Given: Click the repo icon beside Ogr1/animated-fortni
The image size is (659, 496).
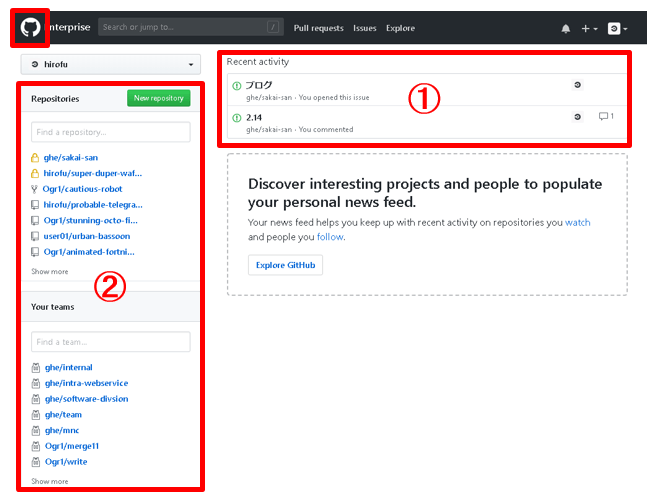Looking at the screenshot, I should (x=35, y=252).
